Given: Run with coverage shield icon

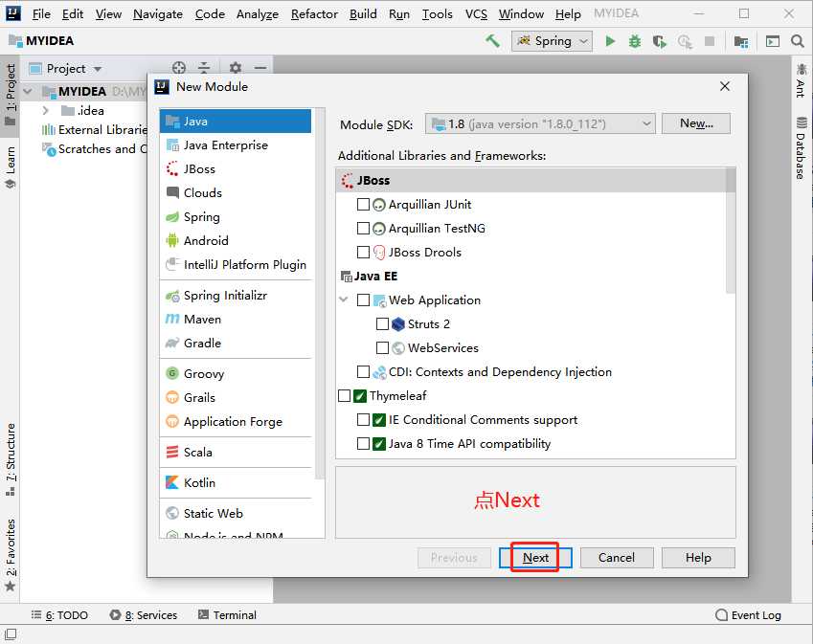Looking at the screenshot, I should coord(660,41).
